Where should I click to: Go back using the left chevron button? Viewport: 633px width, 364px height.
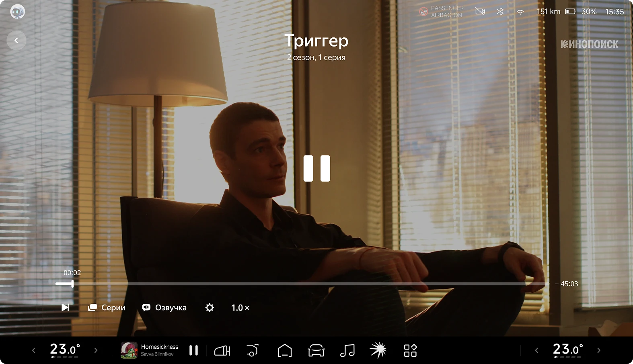pyautogui.click(x=16, y=40)
